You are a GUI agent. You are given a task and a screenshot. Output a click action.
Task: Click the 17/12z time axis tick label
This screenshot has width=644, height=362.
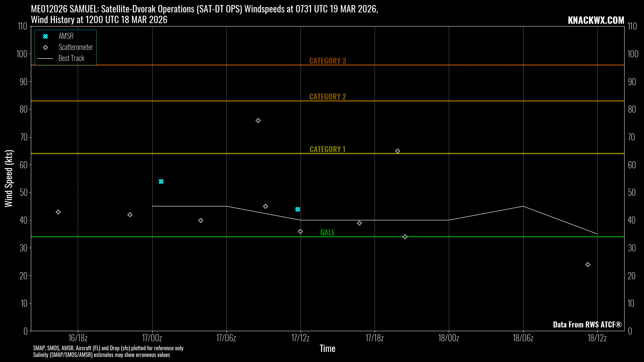pyautogui.click(x=300, y=338)
